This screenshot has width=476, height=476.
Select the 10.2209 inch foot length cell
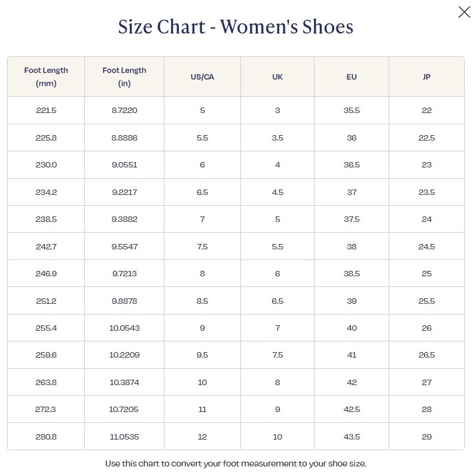[124, 355]
